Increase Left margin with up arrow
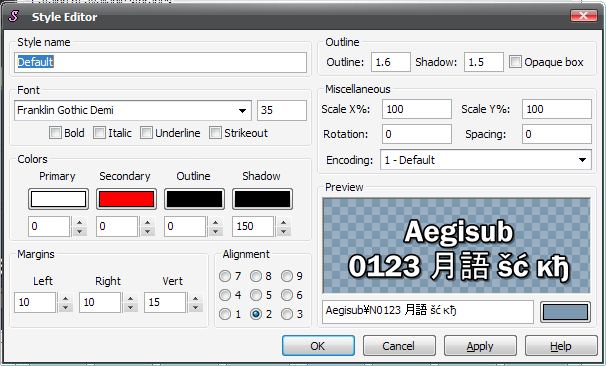 (x=65, y=298)
